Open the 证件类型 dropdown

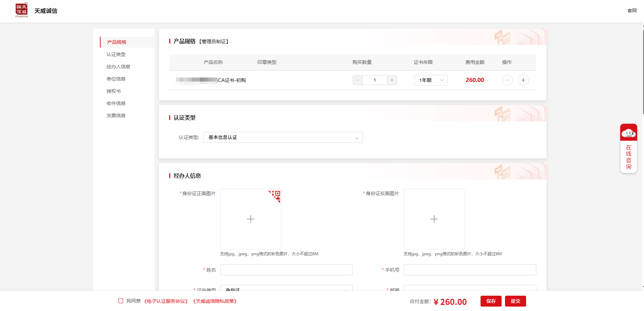286,288
